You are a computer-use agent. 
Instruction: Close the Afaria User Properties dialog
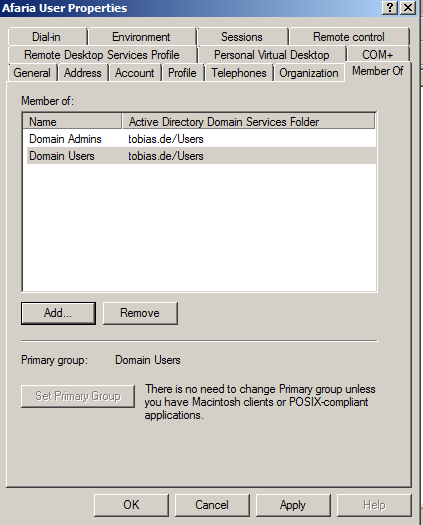(408, 7)
